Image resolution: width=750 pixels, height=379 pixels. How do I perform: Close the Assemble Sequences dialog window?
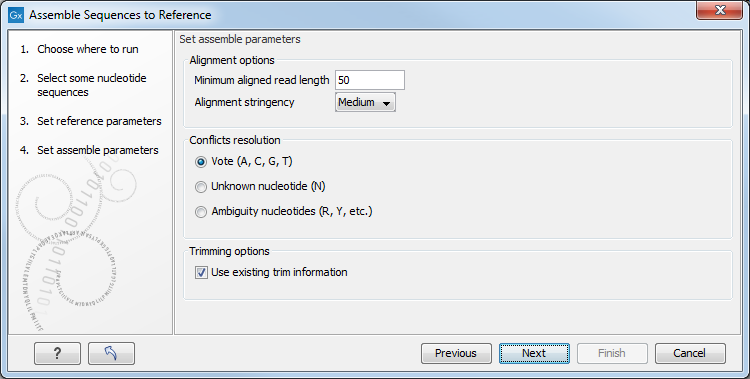coord(719,10)
